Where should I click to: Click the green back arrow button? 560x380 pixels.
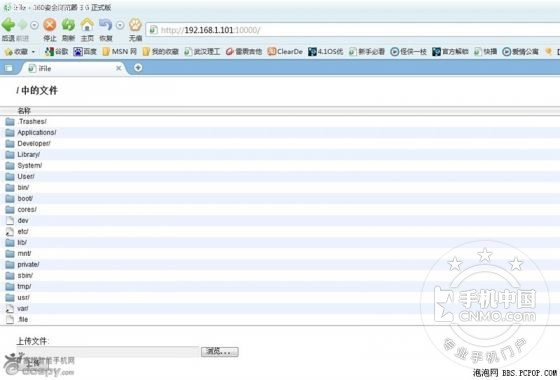pyautogui.click(x=8, y=25)
